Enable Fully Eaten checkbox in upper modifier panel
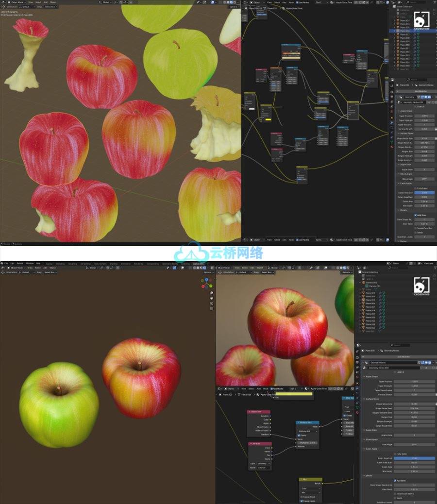The image size is (437, 504). click(x=416, y=188)
